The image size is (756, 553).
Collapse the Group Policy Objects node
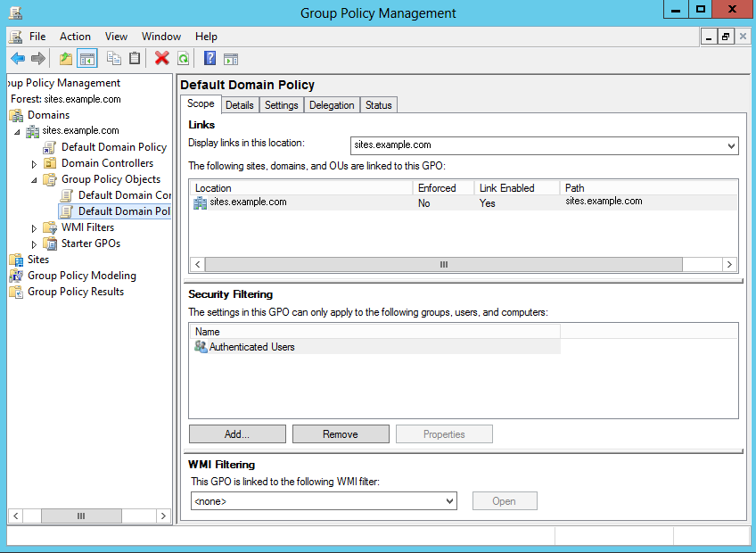34,180
